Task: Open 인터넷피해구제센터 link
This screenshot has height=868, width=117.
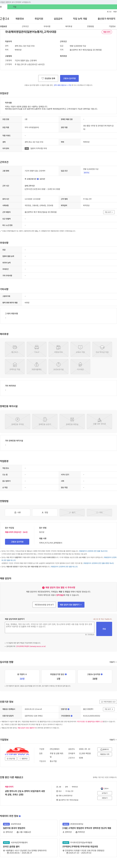Action: point(31,646)
